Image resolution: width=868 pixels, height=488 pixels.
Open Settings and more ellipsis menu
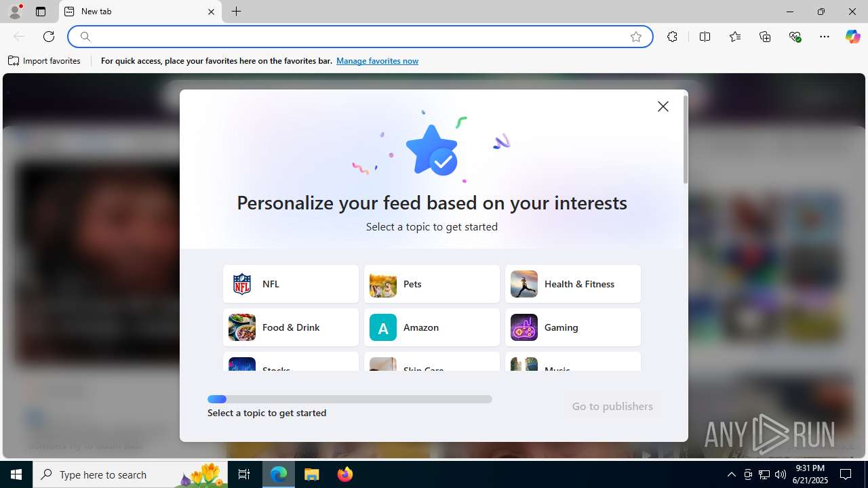pyautogui.click(x=825, y=37)
